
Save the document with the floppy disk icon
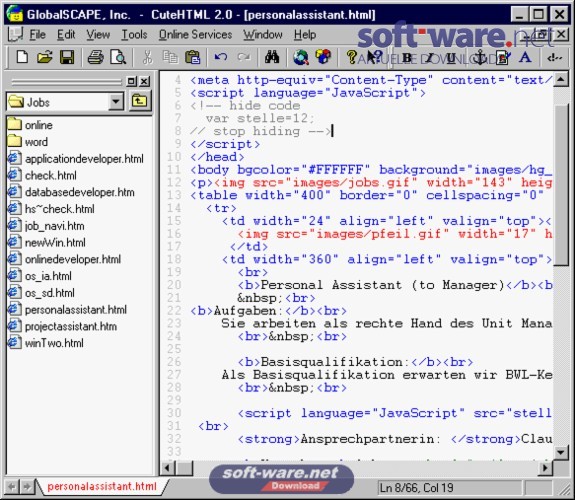(x=66, y=57)
